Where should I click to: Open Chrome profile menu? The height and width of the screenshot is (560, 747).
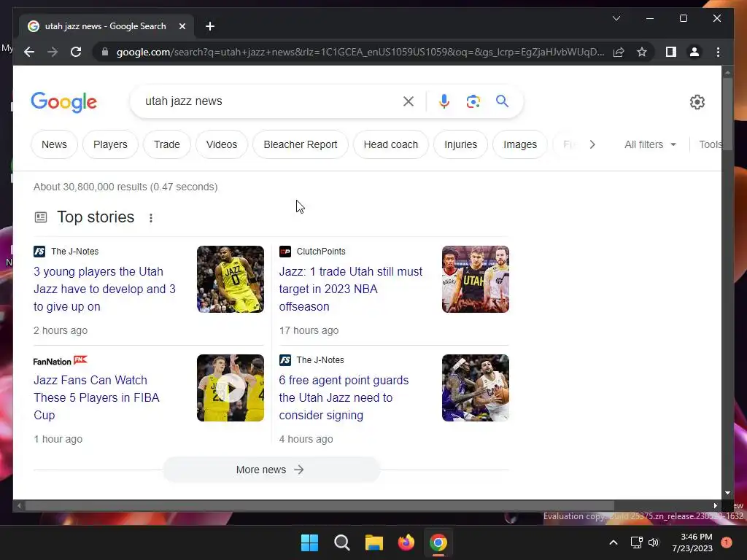tap(694, 52)
